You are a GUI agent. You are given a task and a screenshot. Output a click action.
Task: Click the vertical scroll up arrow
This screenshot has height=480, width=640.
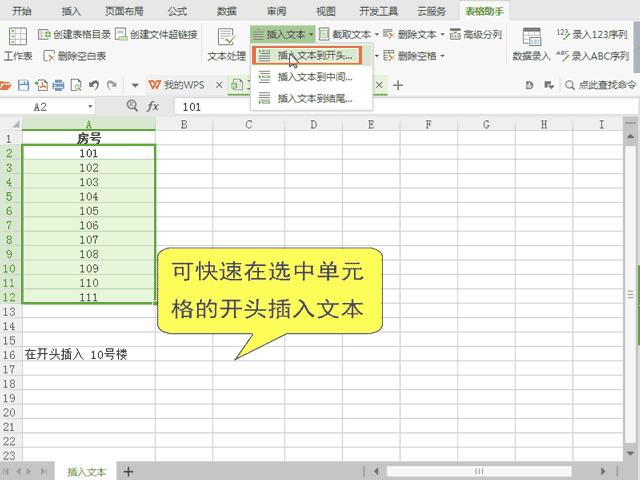tap(631, 136)
